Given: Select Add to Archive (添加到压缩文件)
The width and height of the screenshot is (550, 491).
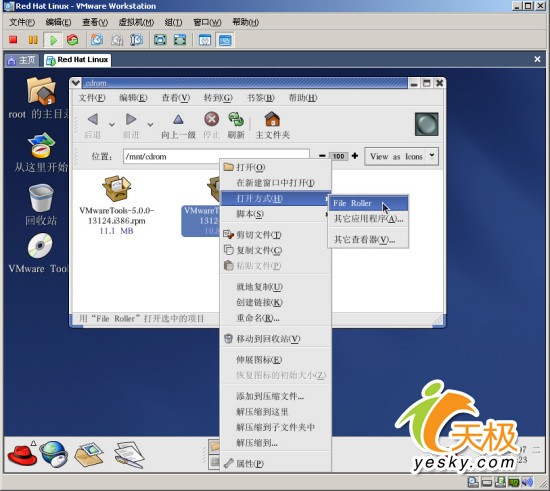Looking at the screenshot, I should 276,396.
